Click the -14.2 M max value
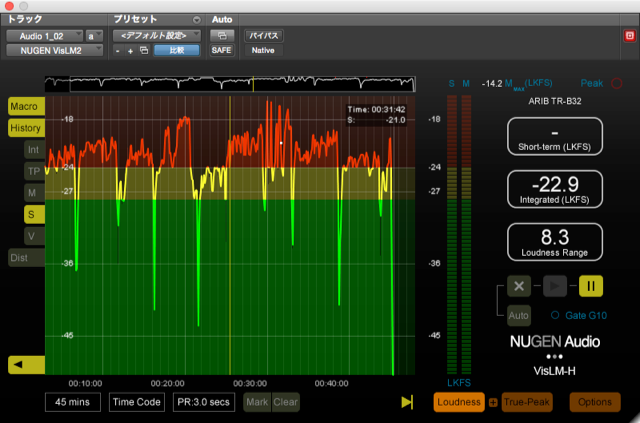640x423 pixels. click(492, 84)
